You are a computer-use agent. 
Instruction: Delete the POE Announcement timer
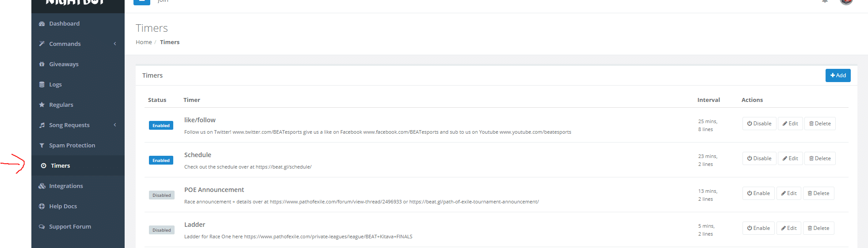click(819, 193)
